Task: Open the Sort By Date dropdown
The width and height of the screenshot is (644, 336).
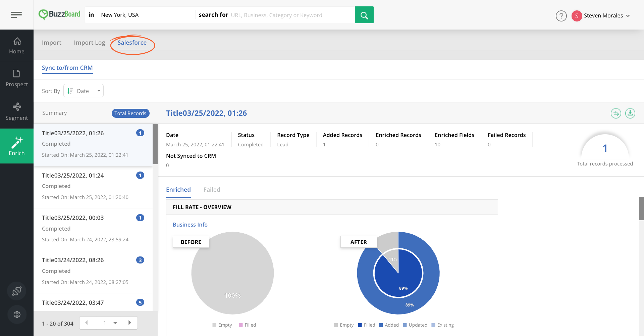Action: [84, 91]
